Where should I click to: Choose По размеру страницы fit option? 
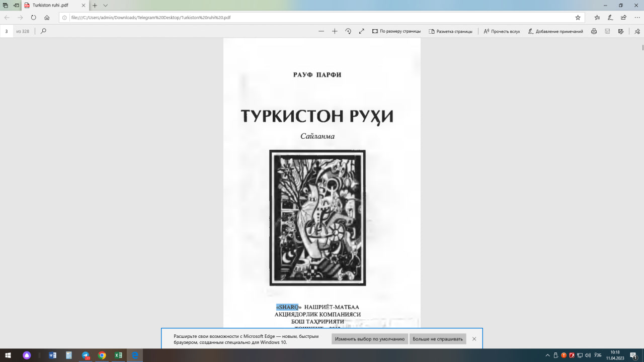point(396,31)
